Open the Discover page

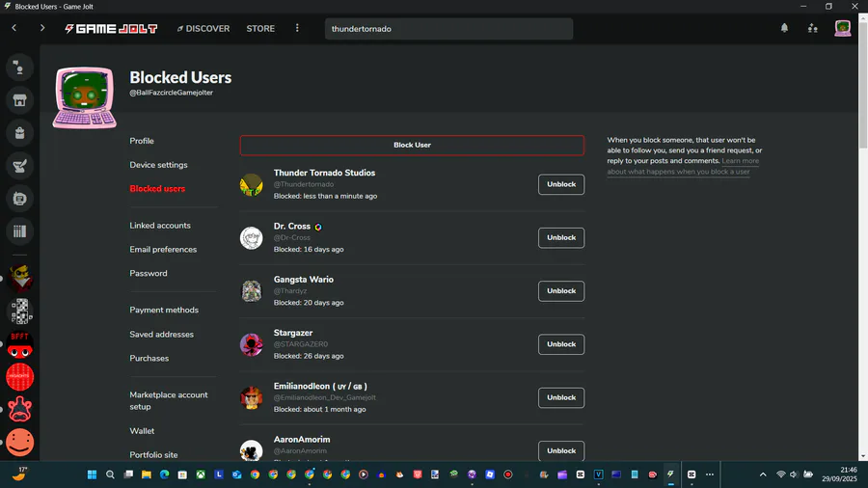(x=203, y=28)
